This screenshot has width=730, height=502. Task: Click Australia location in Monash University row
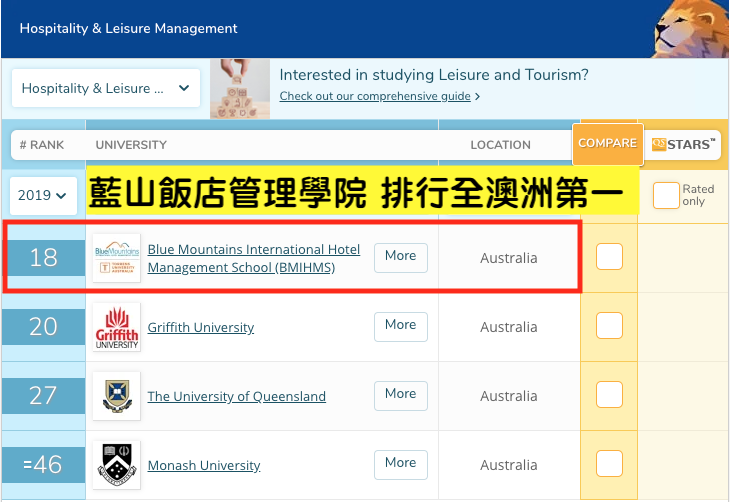[509, 465]
